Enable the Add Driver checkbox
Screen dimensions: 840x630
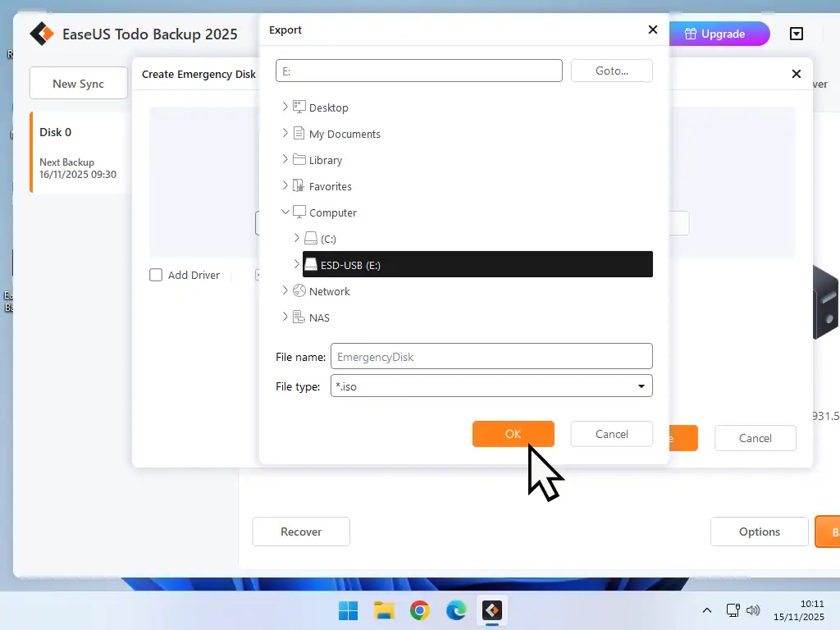156,275
